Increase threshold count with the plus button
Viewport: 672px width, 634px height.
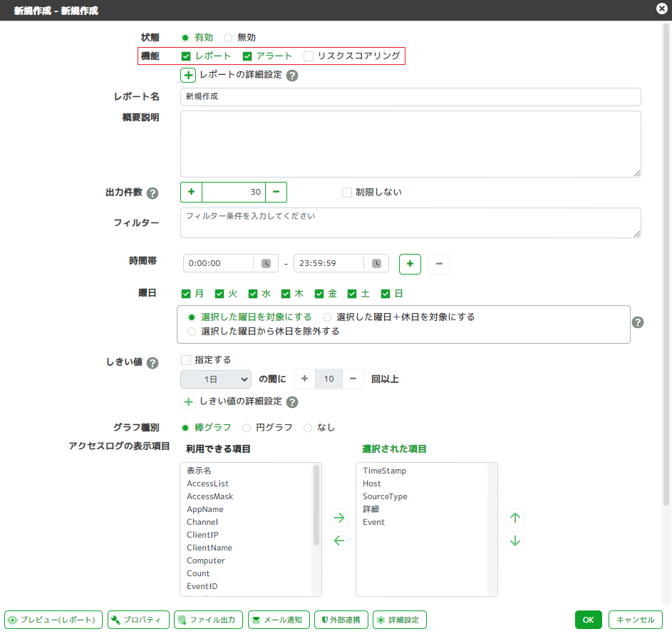click(305, 379)
